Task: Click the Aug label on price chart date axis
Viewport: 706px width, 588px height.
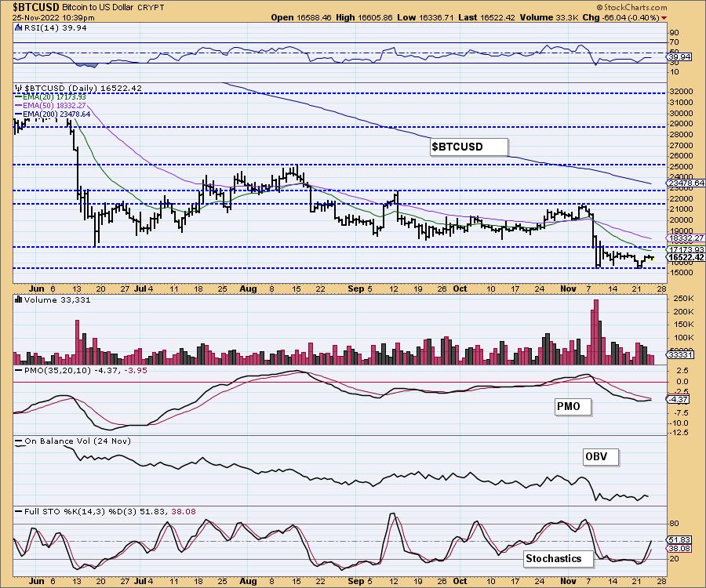Action: pyautogui.click(x=248, y=289)
